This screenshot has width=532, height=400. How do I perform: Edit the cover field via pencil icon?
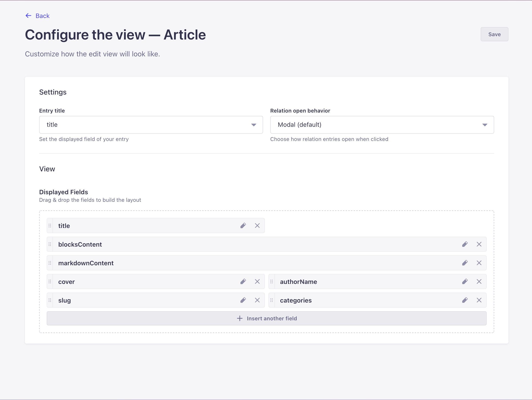point(243,281)
